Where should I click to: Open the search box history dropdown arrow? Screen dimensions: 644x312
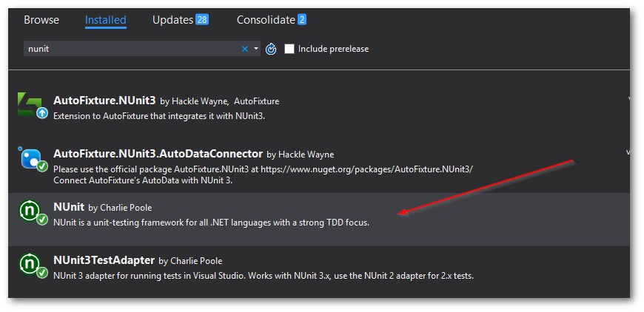256,49
